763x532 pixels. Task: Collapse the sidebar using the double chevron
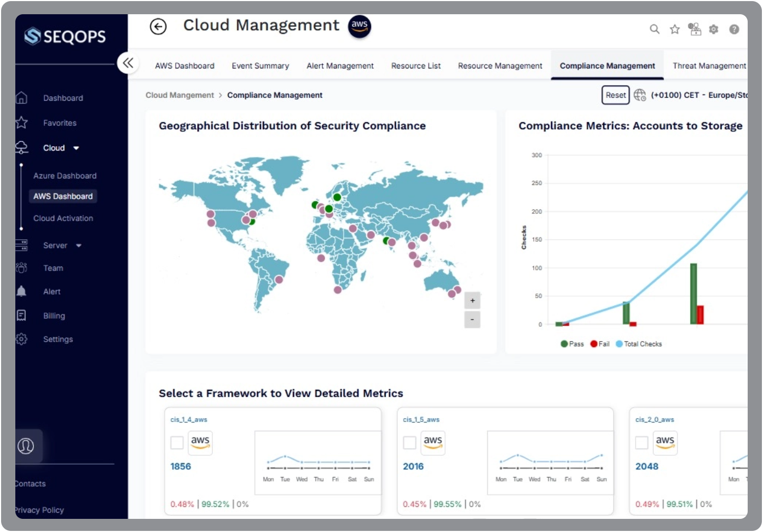pyautogui.click(x=128, y=63)
